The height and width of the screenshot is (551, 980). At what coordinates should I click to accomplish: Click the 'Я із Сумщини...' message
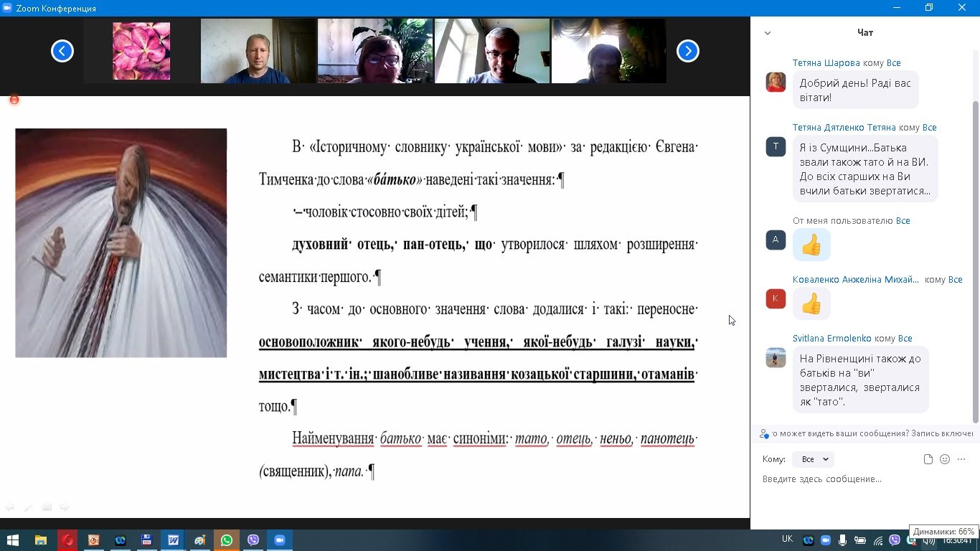[x=865, y=169]
